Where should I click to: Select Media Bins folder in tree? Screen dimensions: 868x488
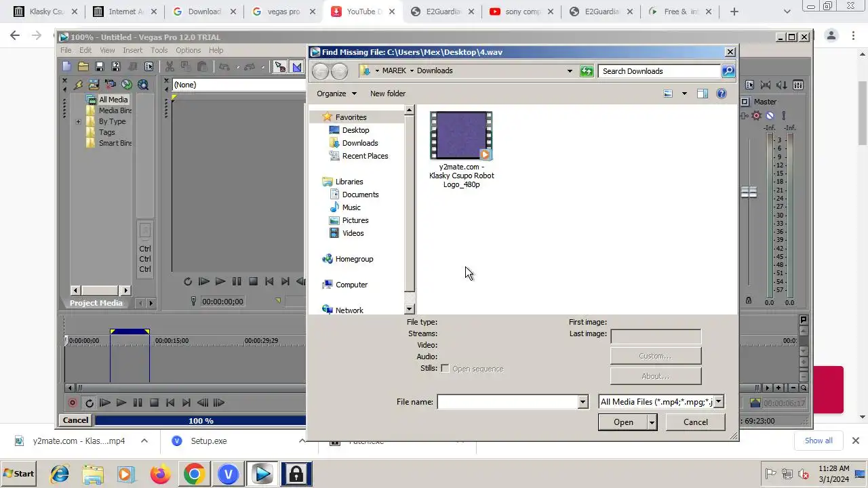click(109, 110)
